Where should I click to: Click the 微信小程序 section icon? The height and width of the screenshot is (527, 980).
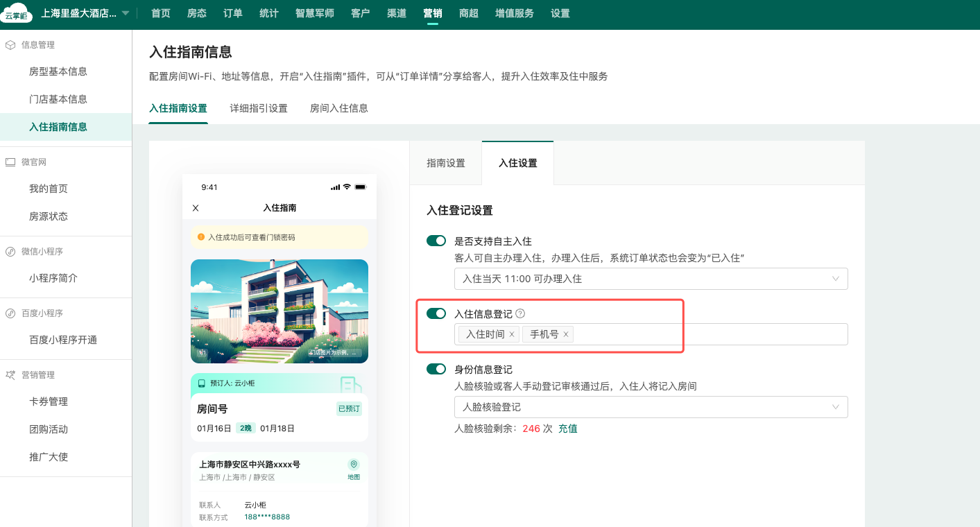coord(10,251)
